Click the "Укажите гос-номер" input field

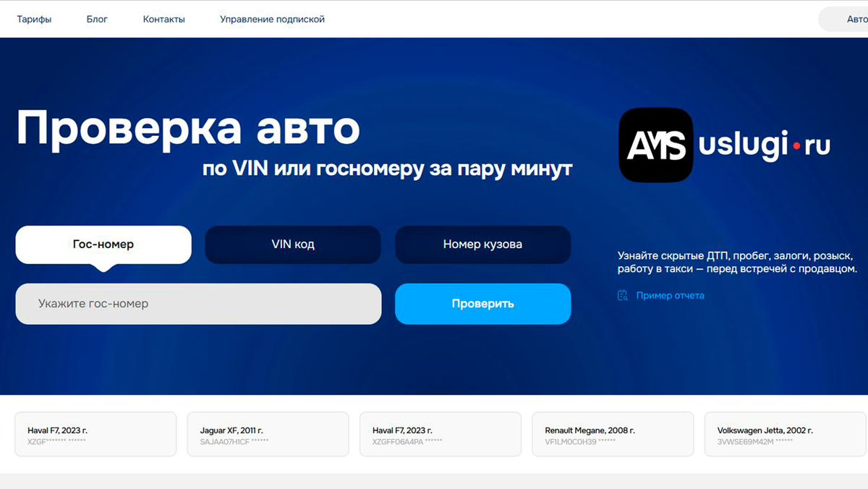pos(198,304)
